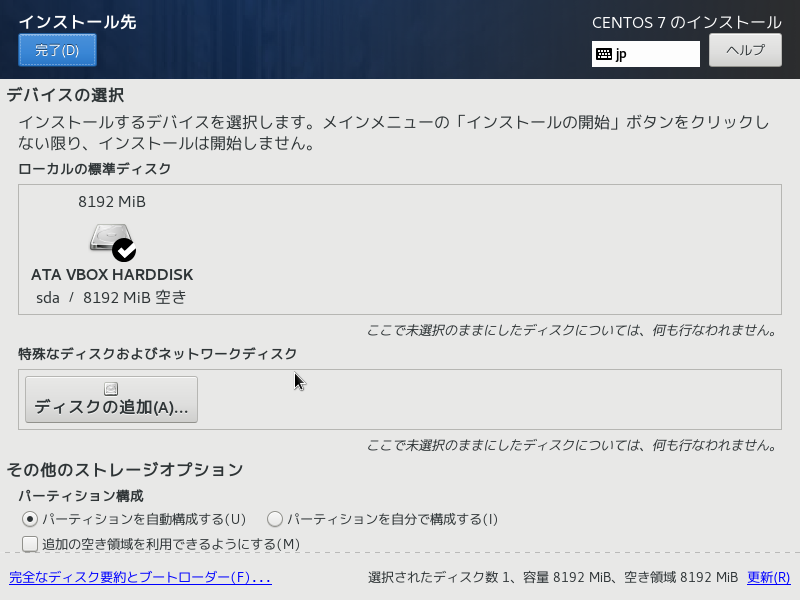This screenshot has height=600, width=800.
Task: Choose パーティションを自分で構成する option
Action: click(275, 519)
